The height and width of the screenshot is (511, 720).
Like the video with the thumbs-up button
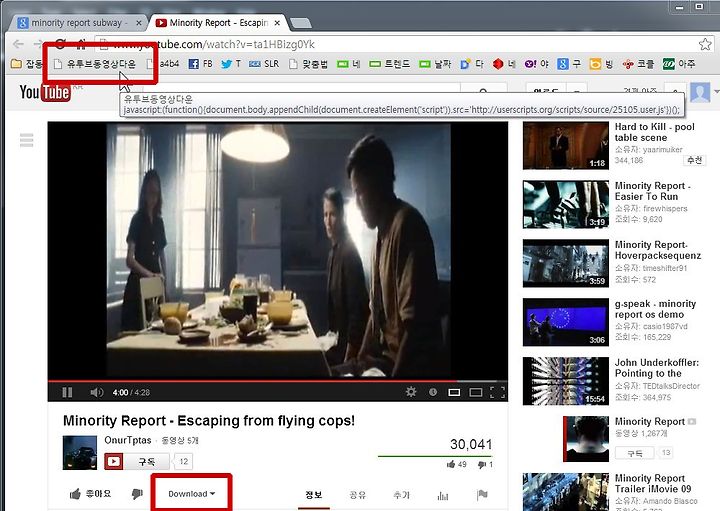[x=90, y=494]
